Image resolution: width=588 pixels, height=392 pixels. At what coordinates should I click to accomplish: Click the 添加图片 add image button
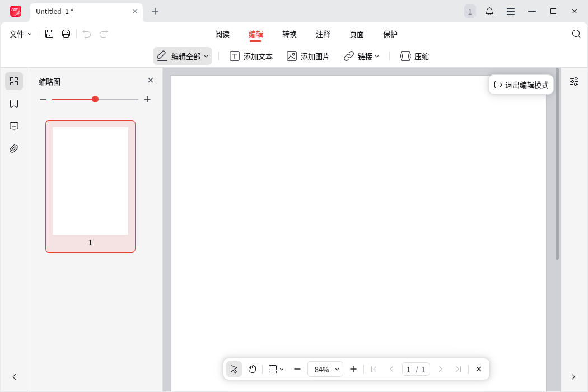tap(308, 56)
